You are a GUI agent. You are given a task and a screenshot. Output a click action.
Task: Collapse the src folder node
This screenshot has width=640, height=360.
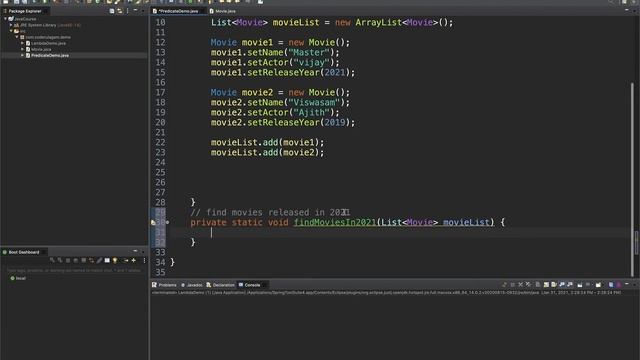click(x=11, y=31)
